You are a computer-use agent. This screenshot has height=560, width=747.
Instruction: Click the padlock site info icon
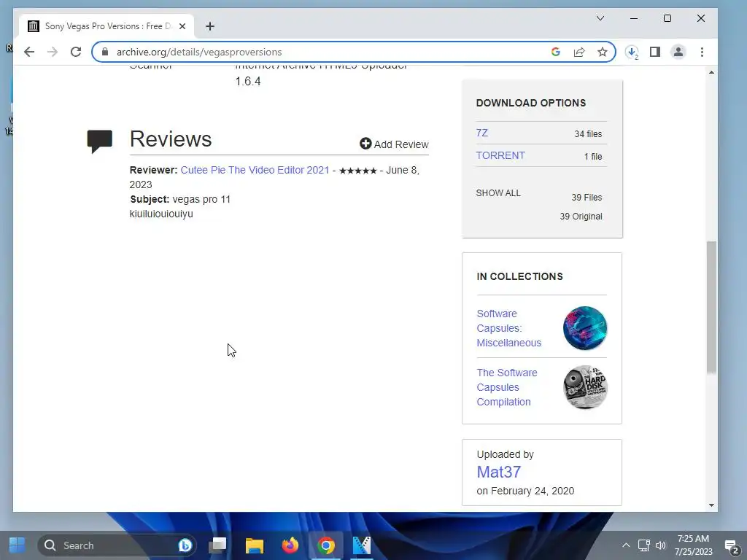coord(105,52)
